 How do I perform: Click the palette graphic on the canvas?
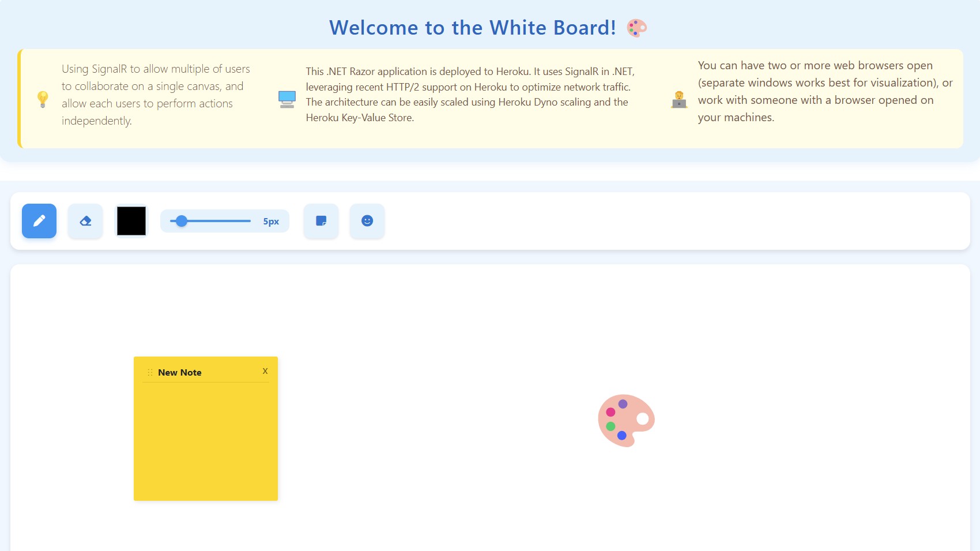click(625, 419)
